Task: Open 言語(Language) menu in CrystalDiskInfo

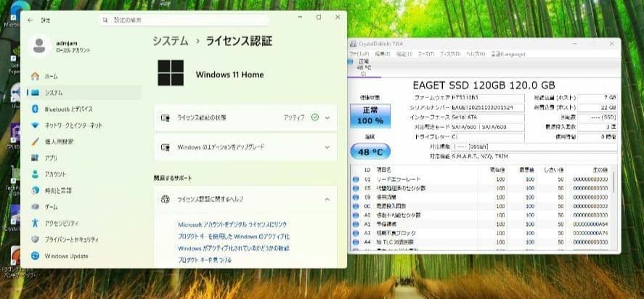Action: tap(508, 54)
